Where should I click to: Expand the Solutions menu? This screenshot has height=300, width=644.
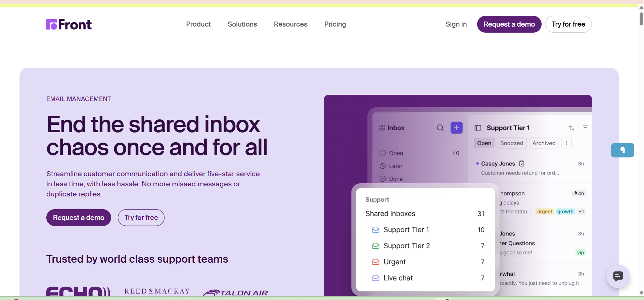click(242, 24)
